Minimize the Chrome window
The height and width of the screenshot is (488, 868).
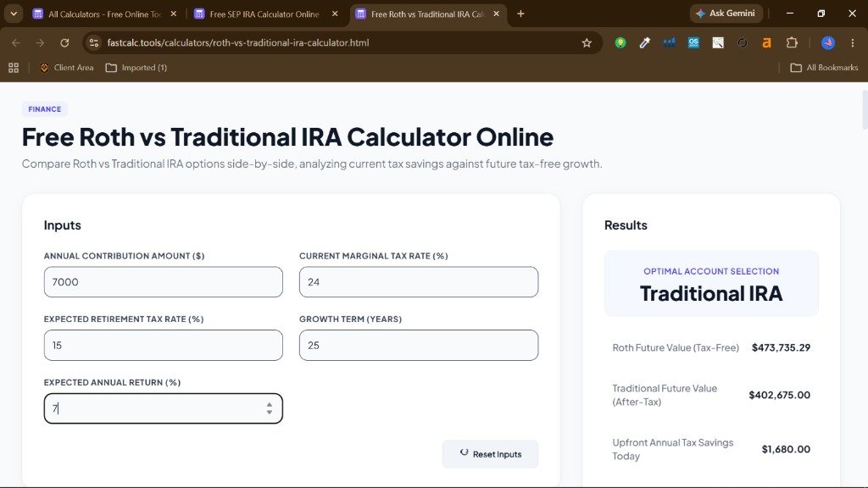(790, 14)
